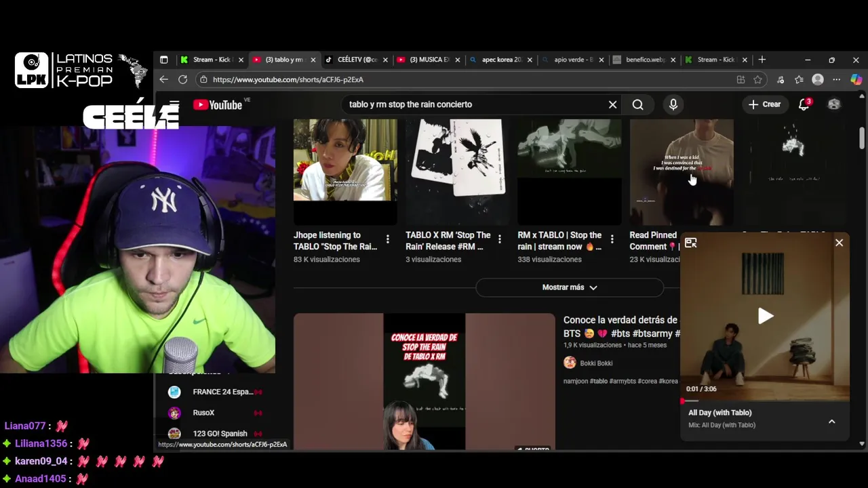Viewport: 868px width, 488px height.
Task: Clear the YouTube search box
Action: [x=612, y=104]
